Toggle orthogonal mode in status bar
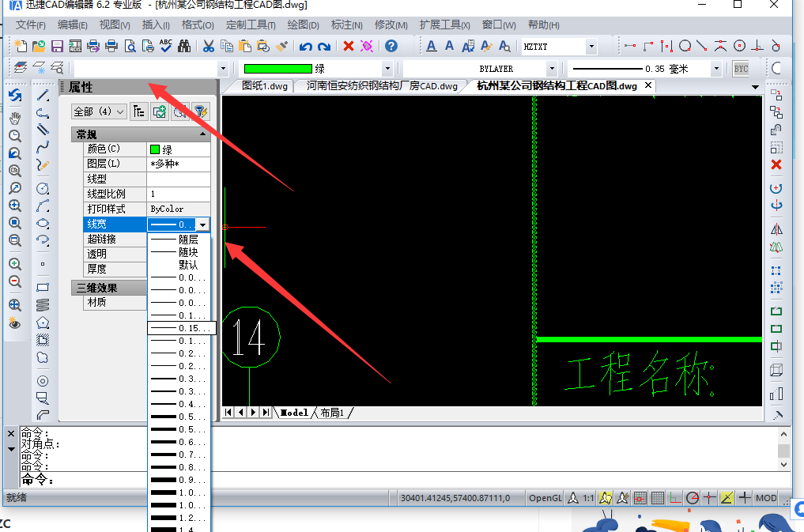Image resolution: width=804 pixels, height=532 pixels. coord(675,498)
